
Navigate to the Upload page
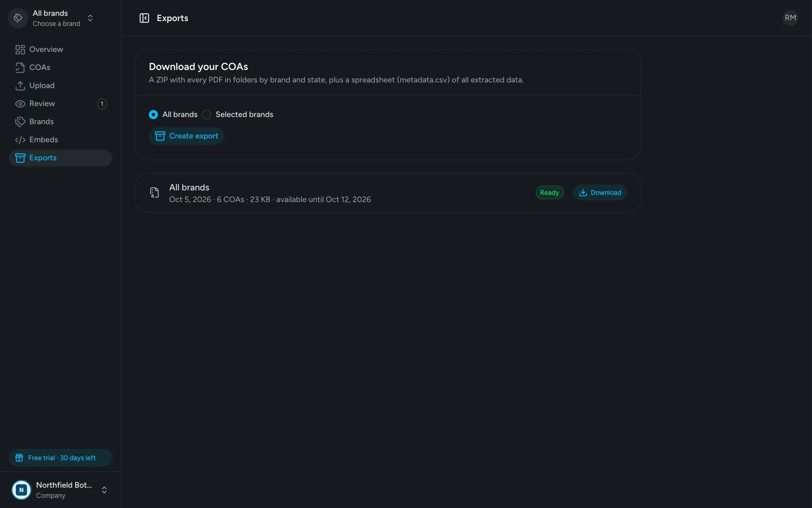(61, 85)
